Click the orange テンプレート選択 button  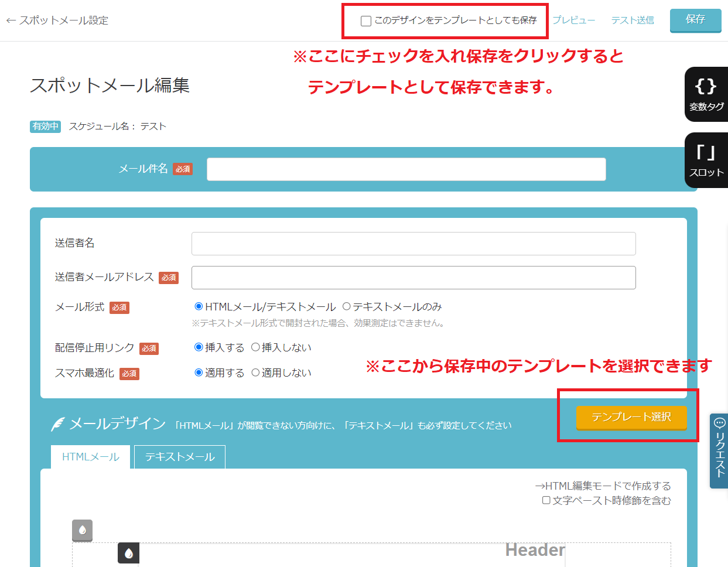631,417
